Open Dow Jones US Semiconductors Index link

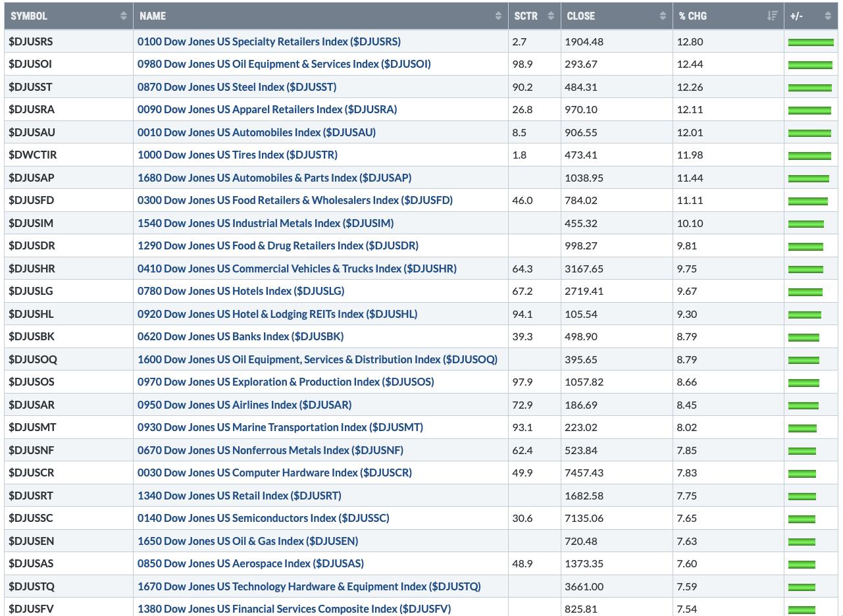coord(263,518)
